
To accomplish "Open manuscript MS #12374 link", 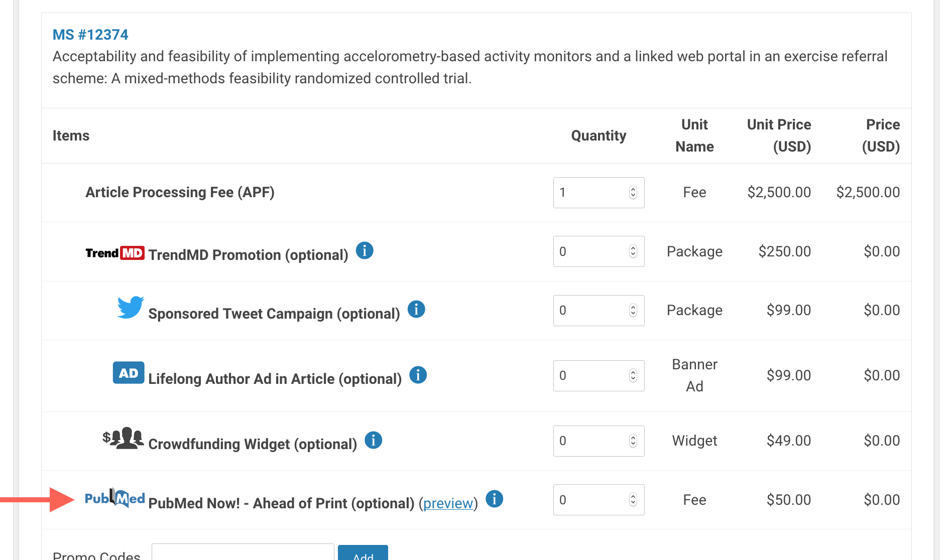I will tap(90, 35).
